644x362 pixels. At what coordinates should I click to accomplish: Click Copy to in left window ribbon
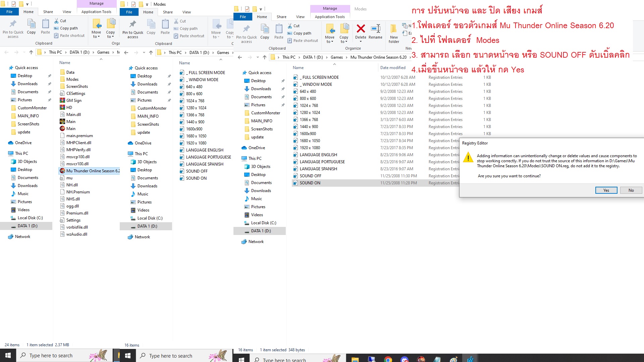click(x=110, y=29)
